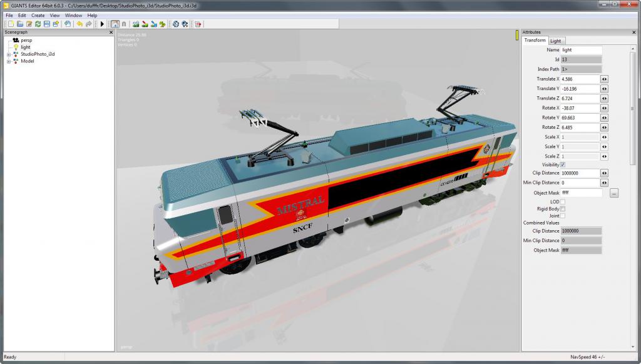Select the foliage paint mode icon

(162, 24)
